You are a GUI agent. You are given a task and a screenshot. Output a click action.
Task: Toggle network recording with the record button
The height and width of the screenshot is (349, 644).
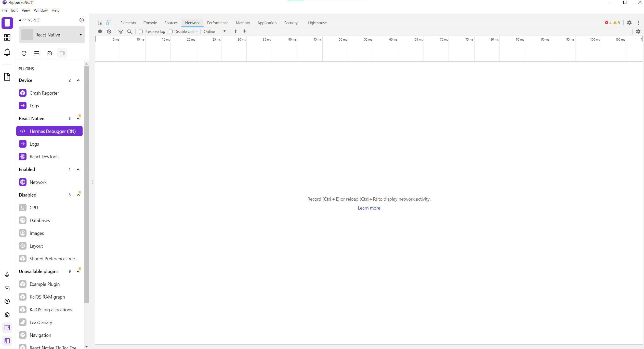(100, 31)
